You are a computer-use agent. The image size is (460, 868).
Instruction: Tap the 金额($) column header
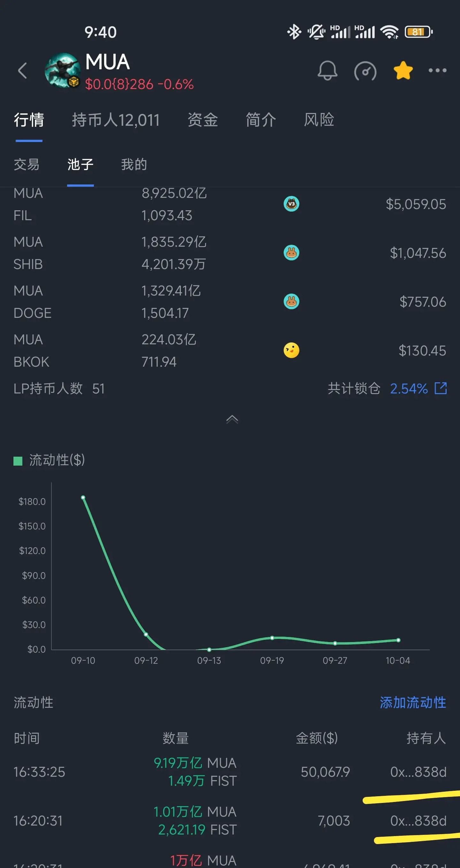click(x=317, y=738)
